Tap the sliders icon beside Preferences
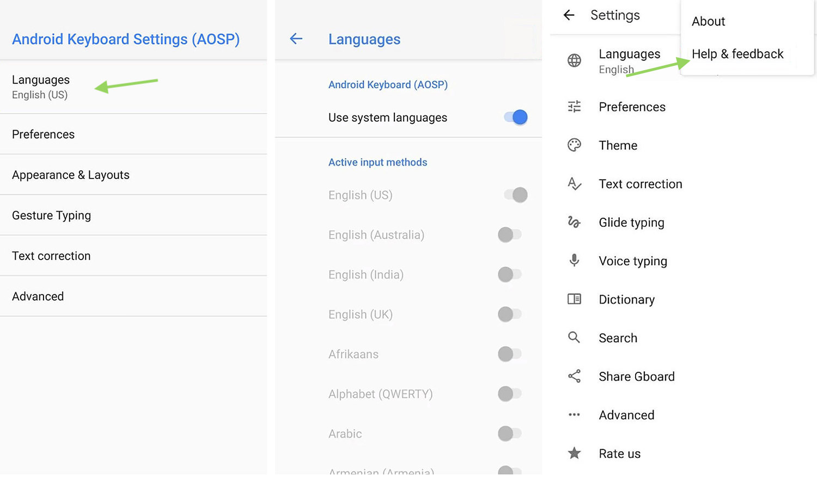 click(574, 107)
